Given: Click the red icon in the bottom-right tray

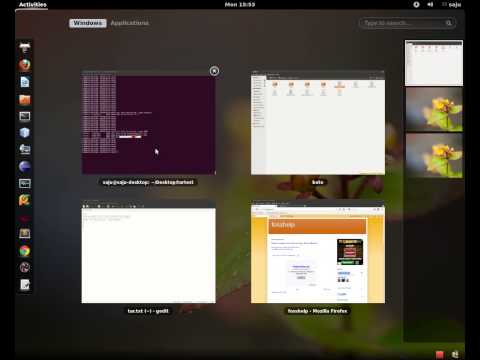Looking at the screenshot, I should point(440,354).
